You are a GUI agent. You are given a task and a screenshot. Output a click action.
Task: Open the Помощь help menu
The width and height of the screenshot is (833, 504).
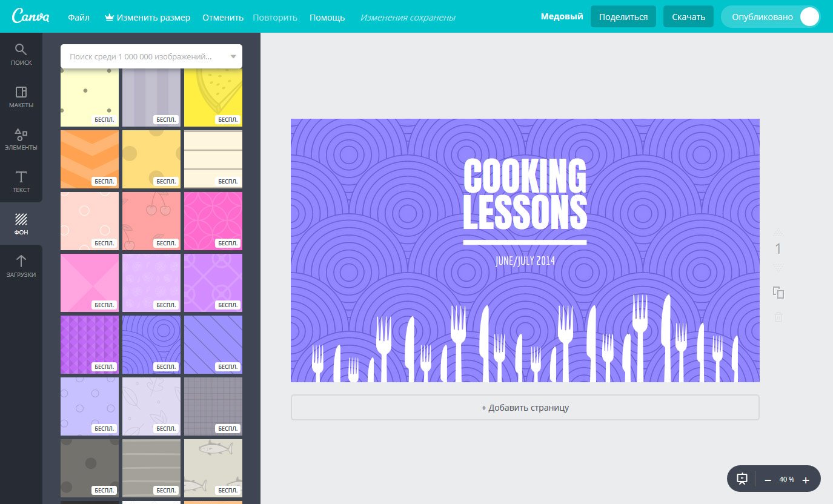(x=327, y=18)
